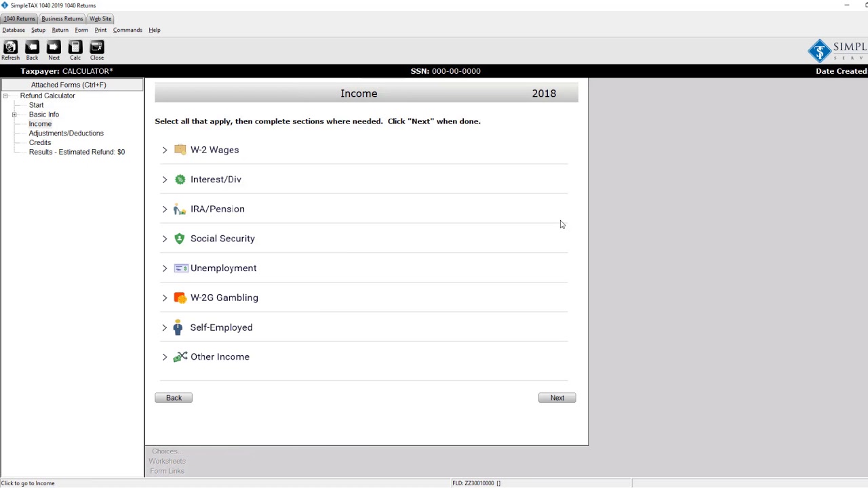
Task: Open the Form menu
Action: point(81,30)
